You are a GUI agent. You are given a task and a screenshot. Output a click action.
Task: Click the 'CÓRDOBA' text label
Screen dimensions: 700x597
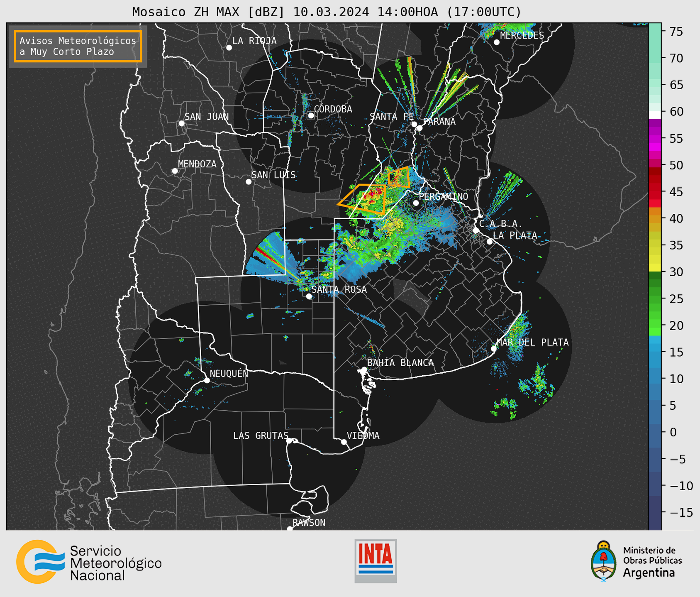click(333, 109)
